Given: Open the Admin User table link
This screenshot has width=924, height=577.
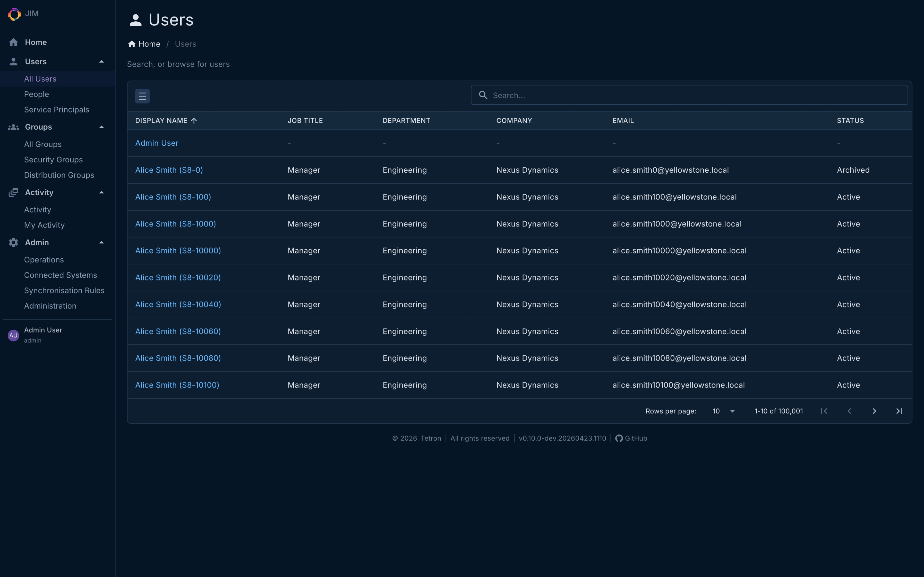Looking at the screenshot, I should coord(157,143).
